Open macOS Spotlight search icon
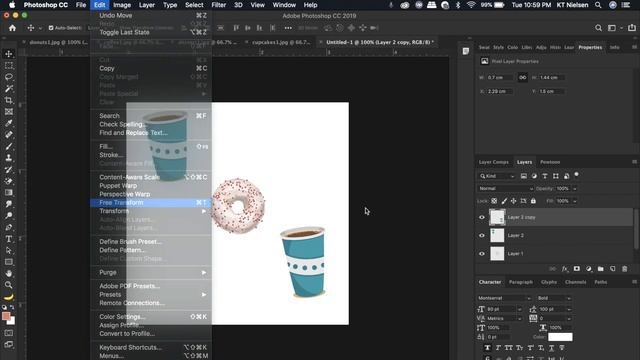The image size is (640, 360). (x=598, y=5)
